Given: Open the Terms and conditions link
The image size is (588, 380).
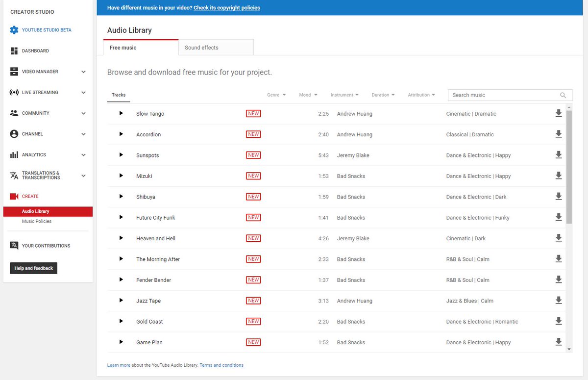Looking at the screenshot, I should [x=221, y=365].
